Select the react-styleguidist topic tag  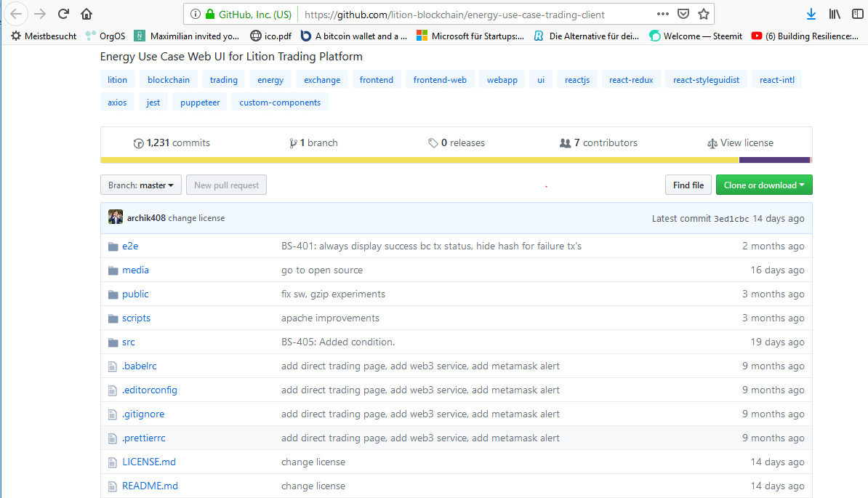pyautogui.click(x=707, y=80)
